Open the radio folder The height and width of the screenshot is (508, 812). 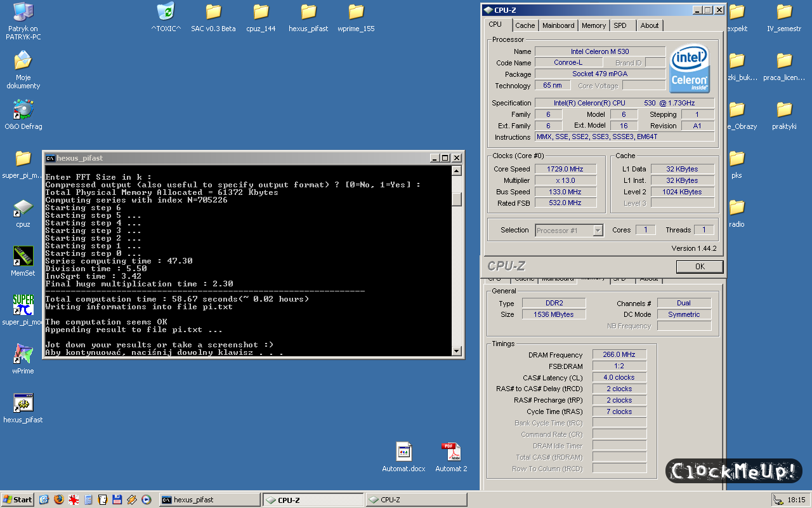coord(737,213)
